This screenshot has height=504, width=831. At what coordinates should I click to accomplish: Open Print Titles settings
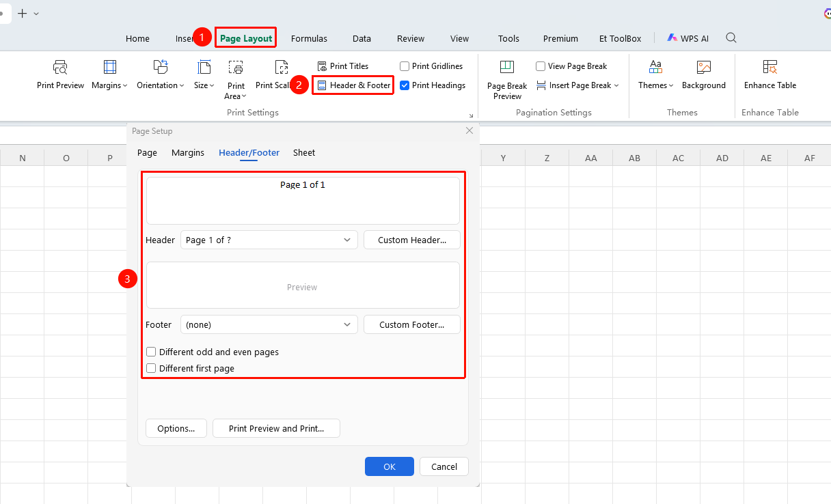(343, 66)
